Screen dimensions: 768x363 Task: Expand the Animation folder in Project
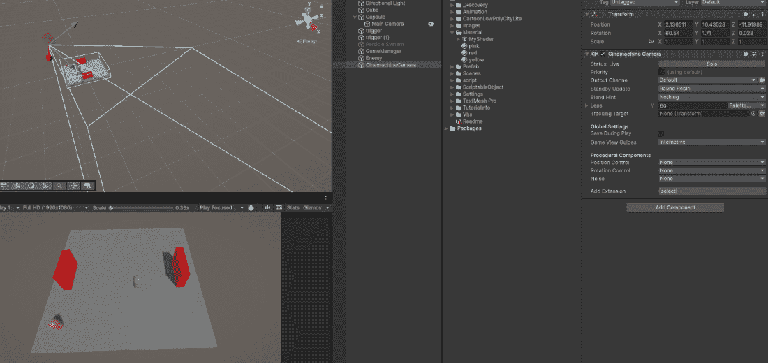(x=452, y=12)
